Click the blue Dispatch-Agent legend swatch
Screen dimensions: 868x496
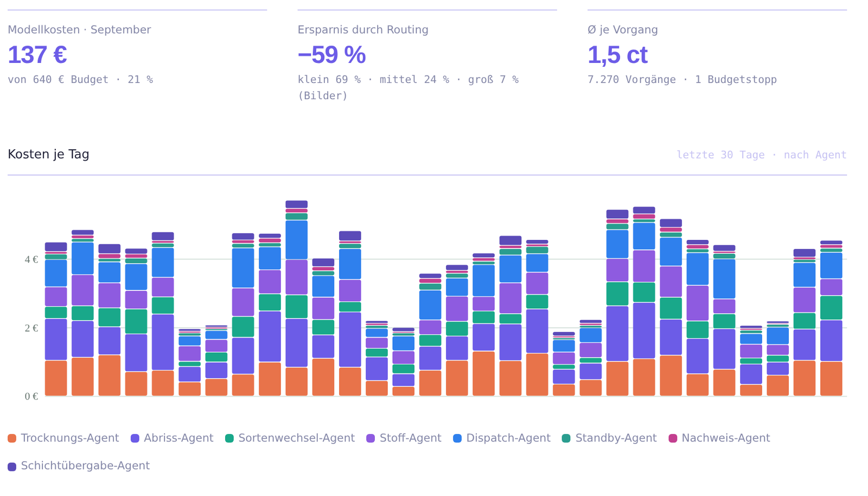click(457, 438)
